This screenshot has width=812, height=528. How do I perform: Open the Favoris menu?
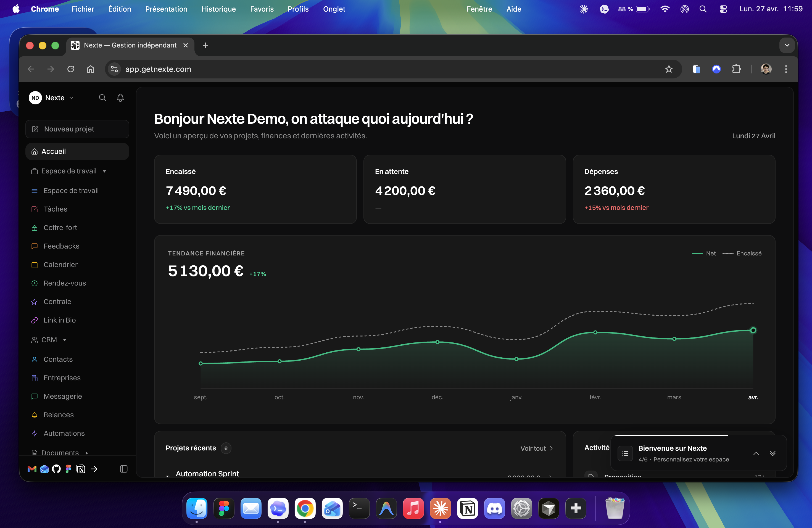click(262, 9)
